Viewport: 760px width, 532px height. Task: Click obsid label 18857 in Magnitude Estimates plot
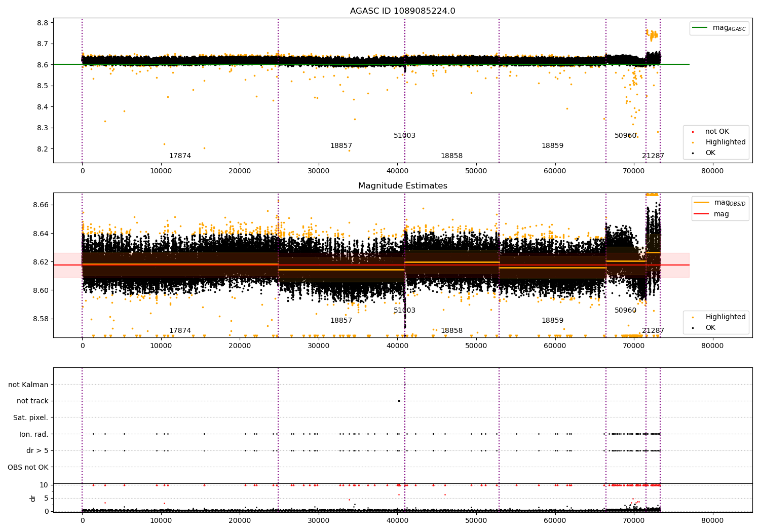pyautogui.click(x=341, y=321)
